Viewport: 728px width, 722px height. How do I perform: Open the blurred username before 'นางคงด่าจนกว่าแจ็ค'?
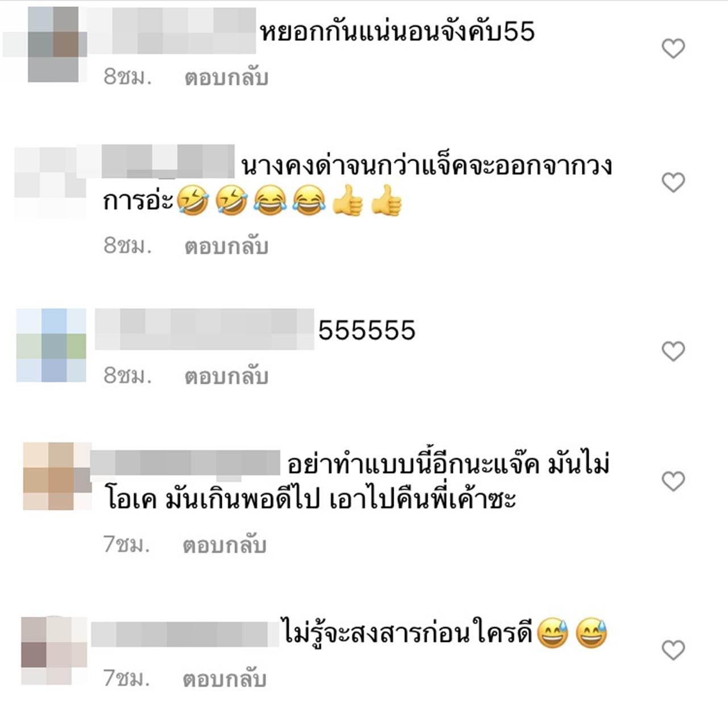pos(168,161)
